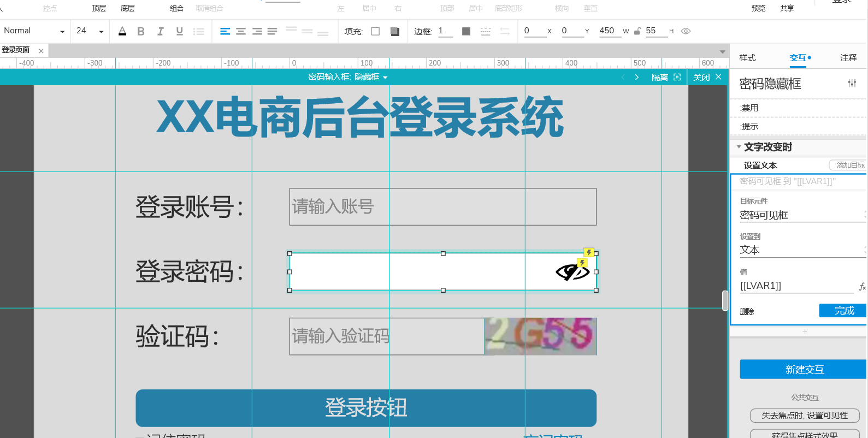Collapse the 文字改变时 event section

click(739, 147)
